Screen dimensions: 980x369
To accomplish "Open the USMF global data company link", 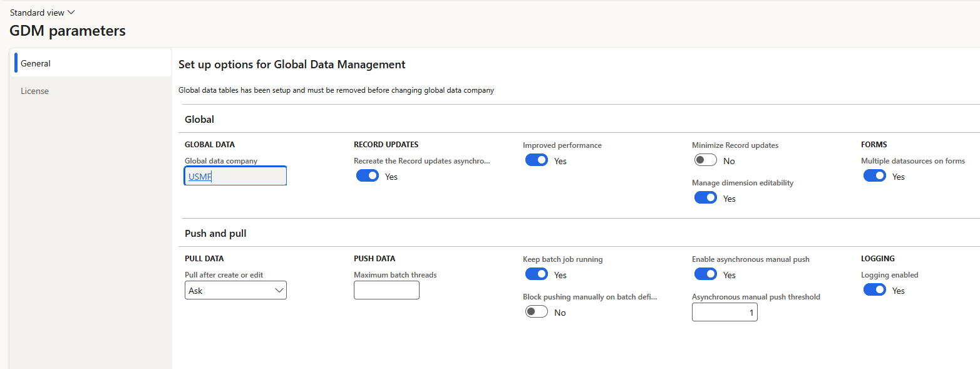I will click(x=200, y=177).
